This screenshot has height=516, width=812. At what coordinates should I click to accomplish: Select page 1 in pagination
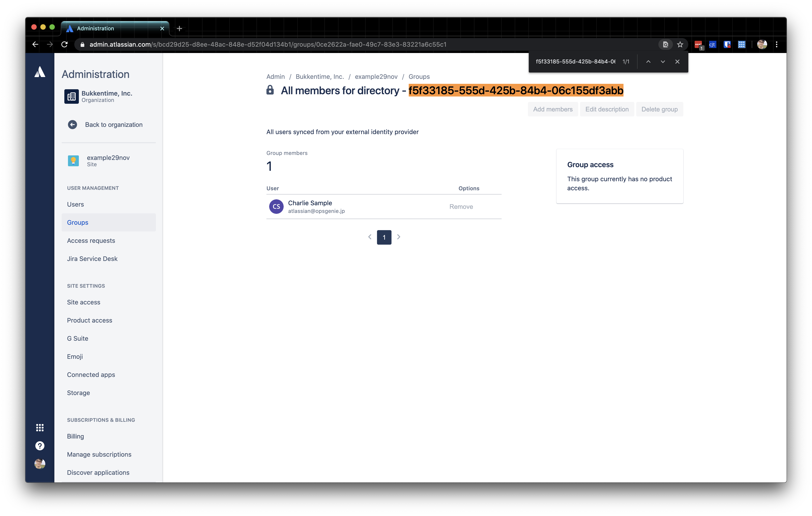pyautogui.click(x=384, y=237)
